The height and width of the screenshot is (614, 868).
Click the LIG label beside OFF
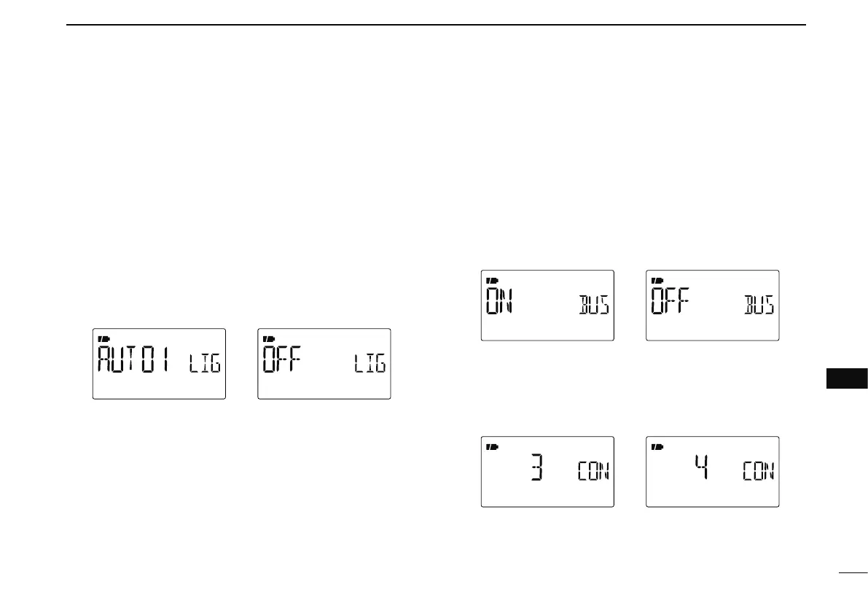370,362
